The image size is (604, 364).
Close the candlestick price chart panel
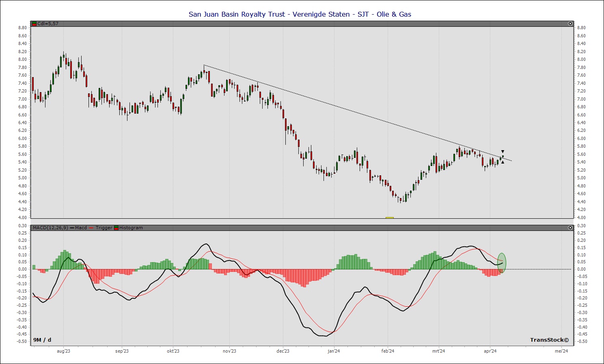click(570, 24)
